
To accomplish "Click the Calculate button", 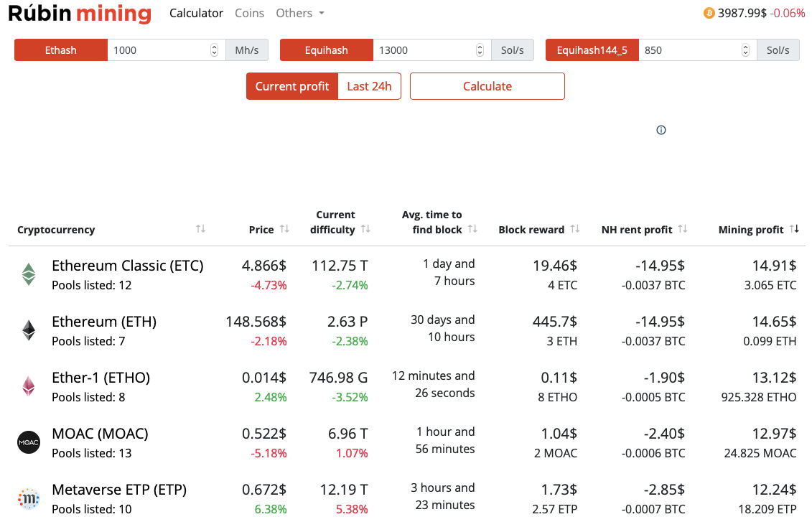I will (487, 86).
